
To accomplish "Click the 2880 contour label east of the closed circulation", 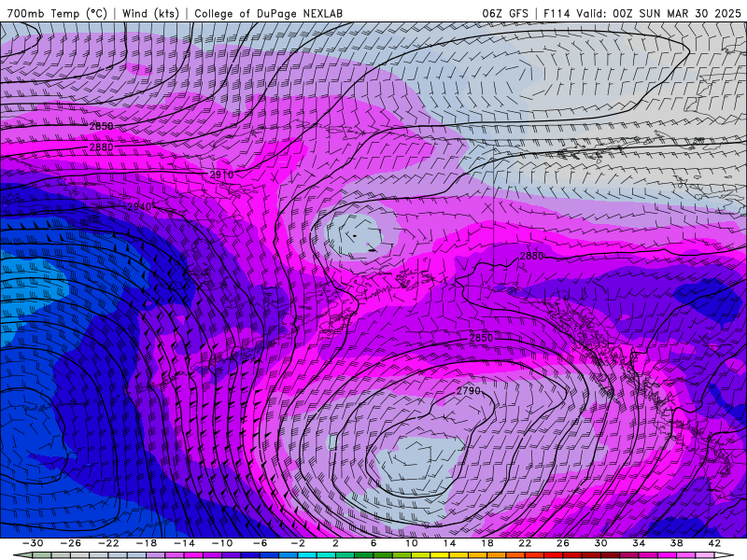I will [x=531, y=256].
